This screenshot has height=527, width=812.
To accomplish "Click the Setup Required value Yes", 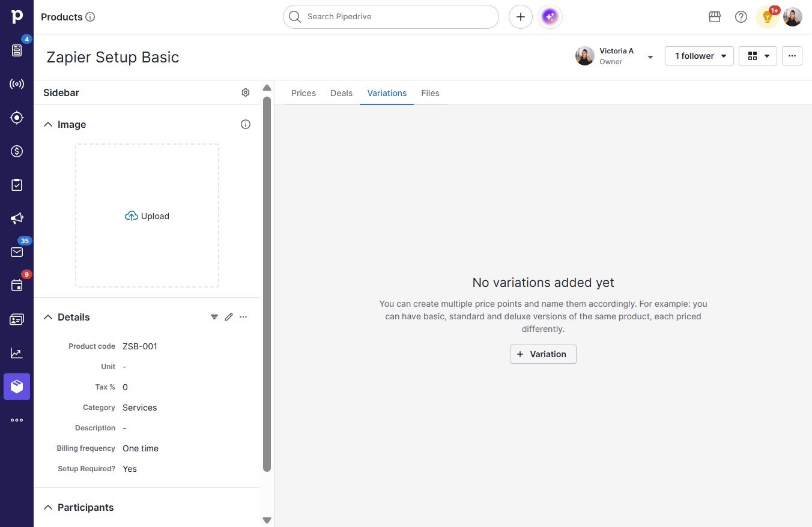I will (x=130, y=469).
